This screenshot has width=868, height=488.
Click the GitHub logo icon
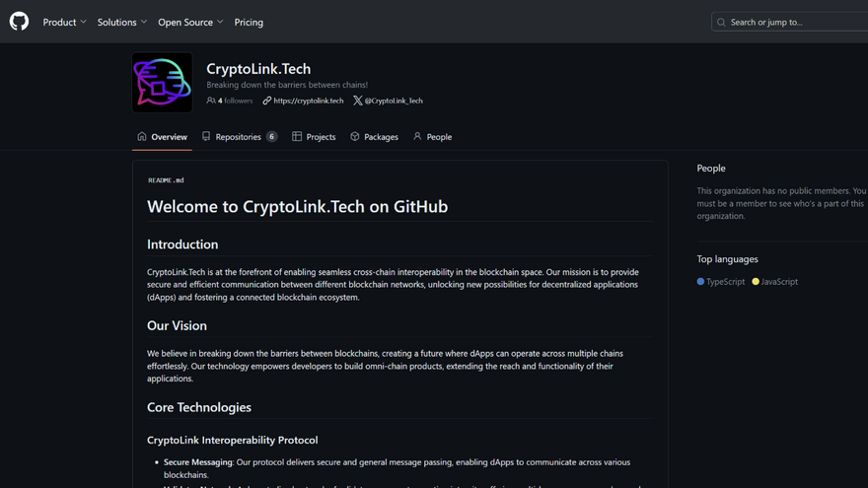click(x=19, y=22)
